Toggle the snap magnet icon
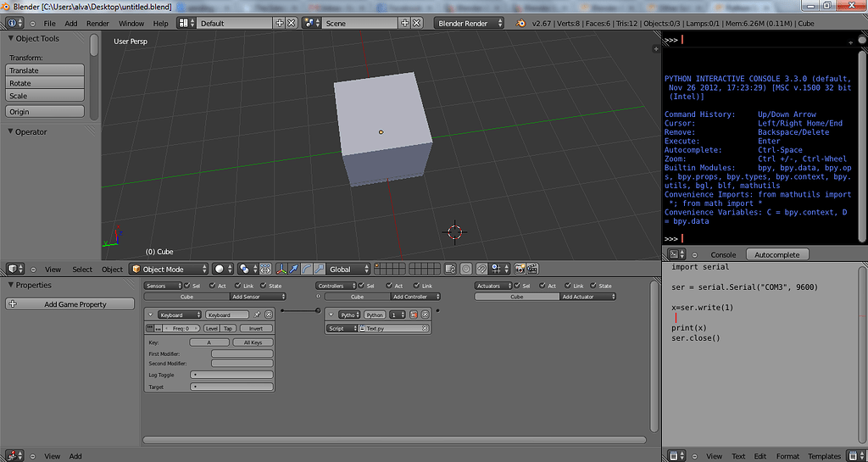868x462 pixels. point(481,269)
